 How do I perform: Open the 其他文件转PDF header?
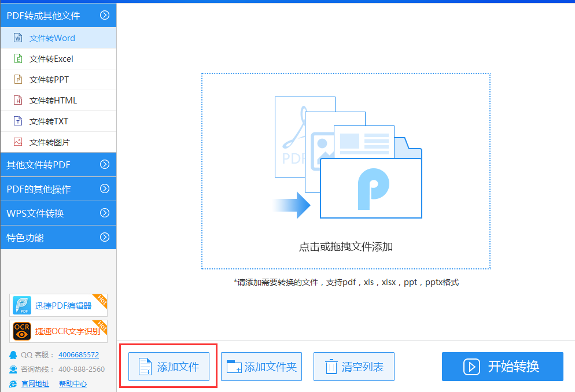[x=58, y=165]
